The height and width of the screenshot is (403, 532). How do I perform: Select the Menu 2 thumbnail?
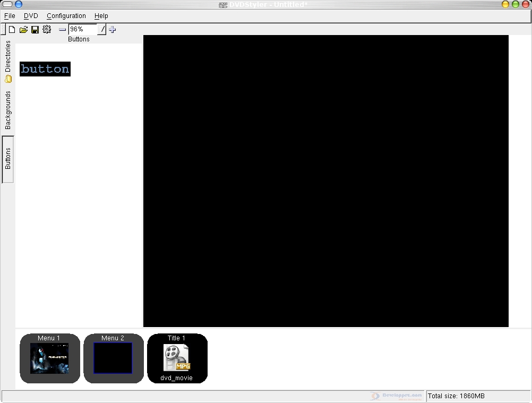point(113,358)
